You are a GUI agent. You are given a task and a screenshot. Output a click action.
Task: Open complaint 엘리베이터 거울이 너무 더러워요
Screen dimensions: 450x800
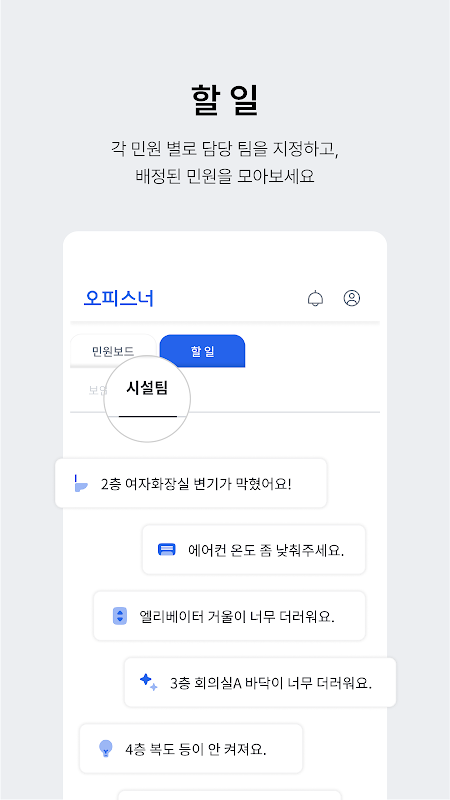click(230, 616)
